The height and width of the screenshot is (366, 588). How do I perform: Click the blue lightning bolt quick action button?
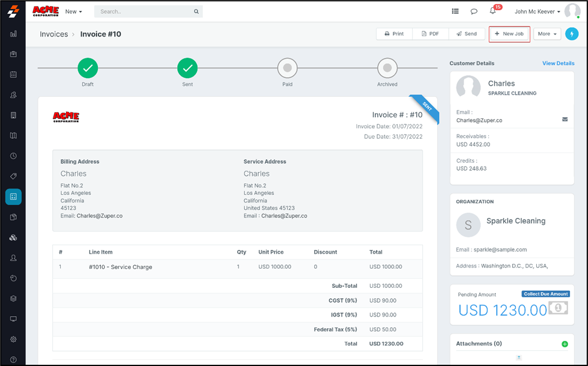click(571, 34)
